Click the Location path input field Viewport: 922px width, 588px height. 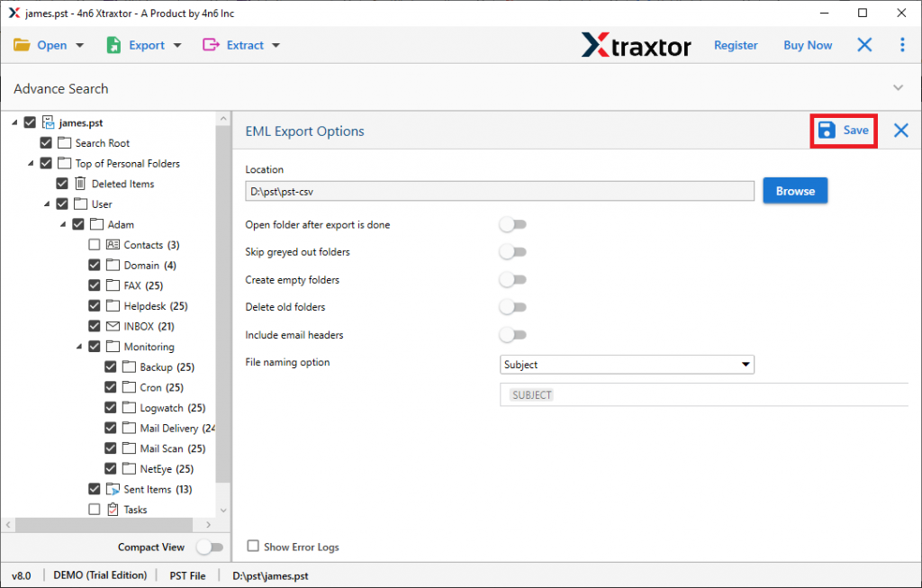pyautogui.click(x=499, y=191)
